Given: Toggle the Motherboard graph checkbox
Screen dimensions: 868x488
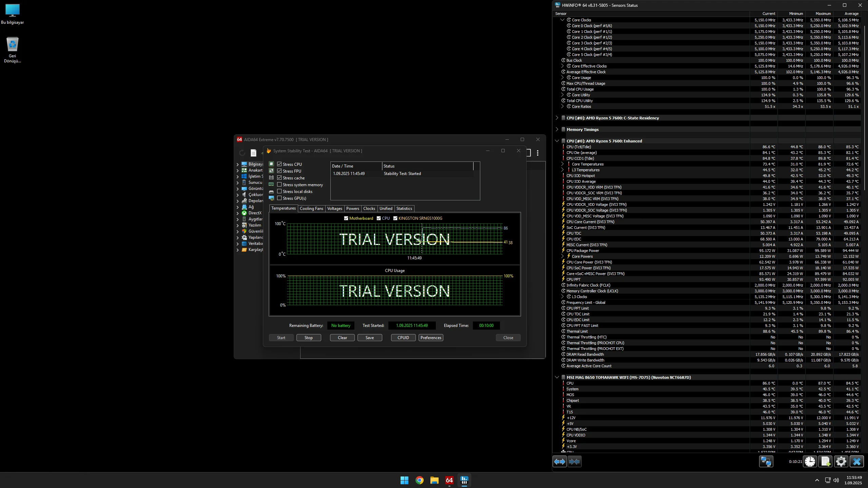Looking at the screenshot, I should tap(346, 218).
